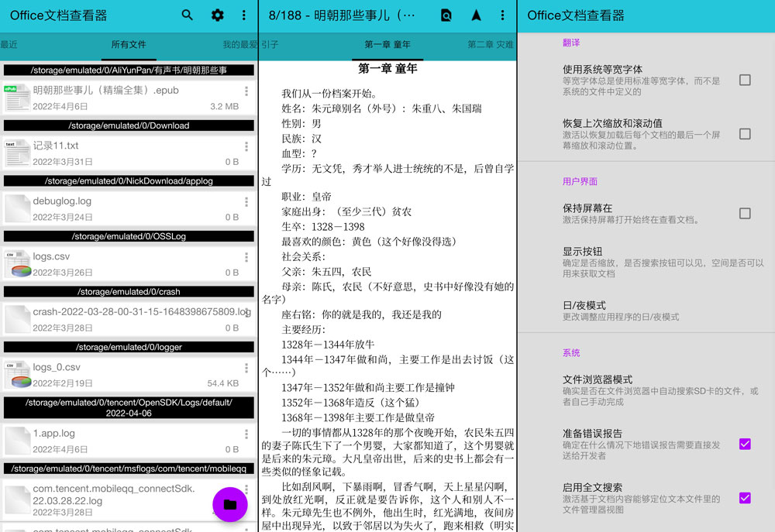Open the 显示按钮 setting
775x532 pixels.
[x=663, y=262]
